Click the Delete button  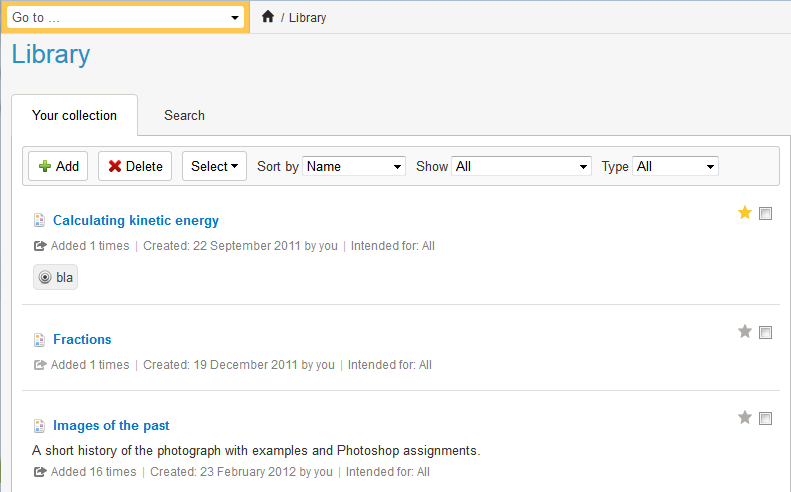click(x=135, y=166)
